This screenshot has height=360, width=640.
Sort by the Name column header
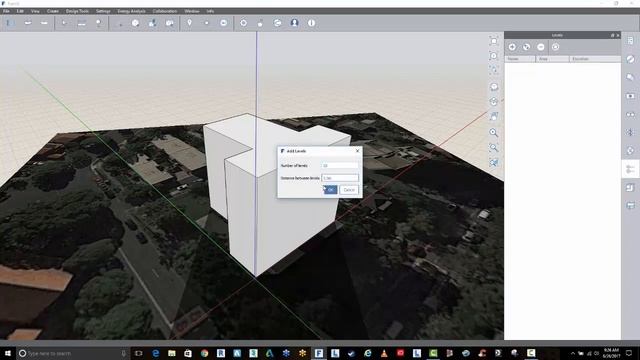point(520,59)
